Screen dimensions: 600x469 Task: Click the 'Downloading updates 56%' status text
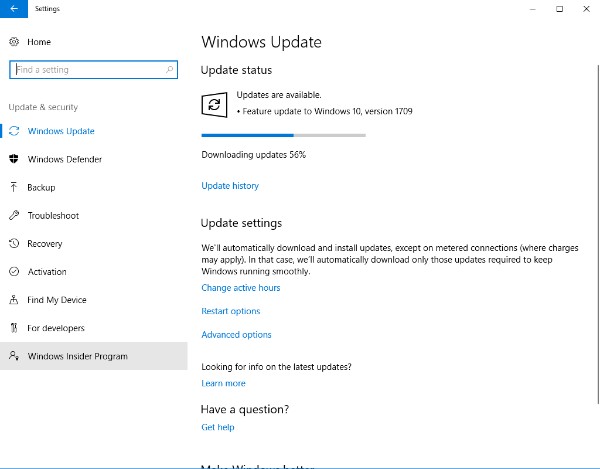point(253,155)
